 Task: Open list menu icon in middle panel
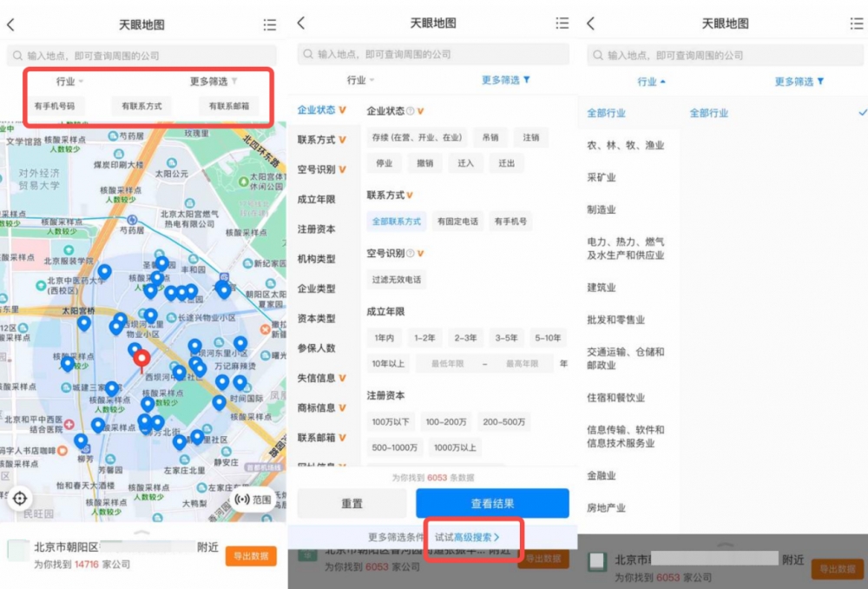[562, 23]
